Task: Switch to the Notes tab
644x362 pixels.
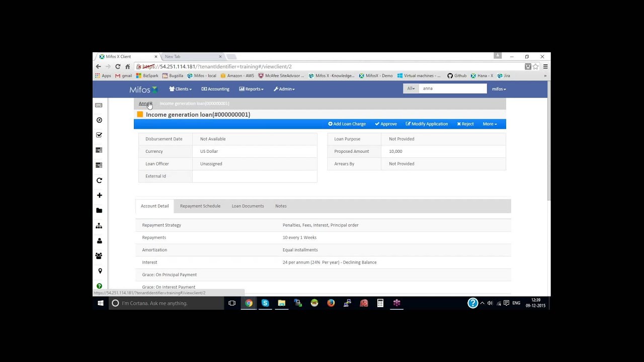Action: coord(281,206)
